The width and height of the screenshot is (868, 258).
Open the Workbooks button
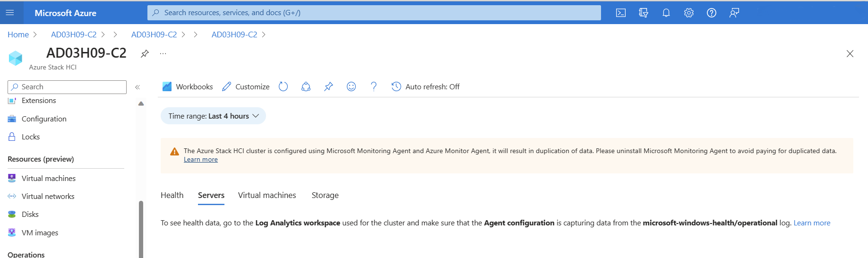click(188, 86)
